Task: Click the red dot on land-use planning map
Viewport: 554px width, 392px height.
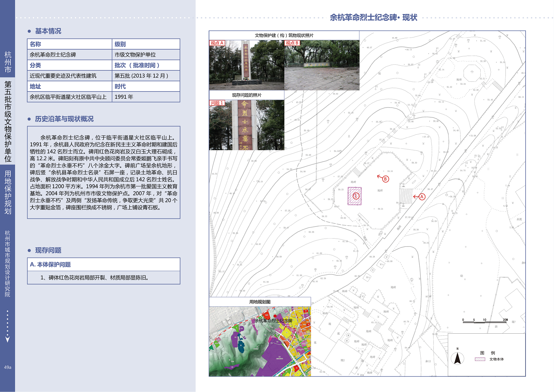Action: point(275,316)
